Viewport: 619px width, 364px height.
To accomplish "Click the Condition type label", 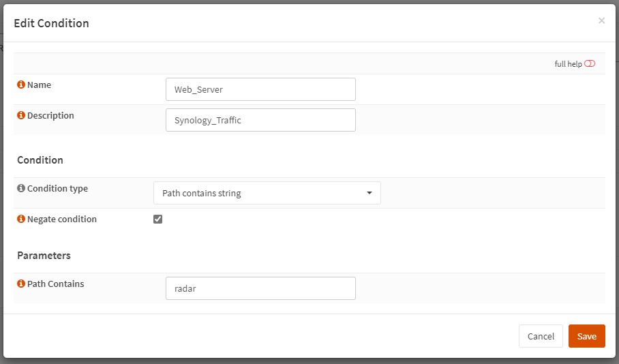I will click(58, 188).
